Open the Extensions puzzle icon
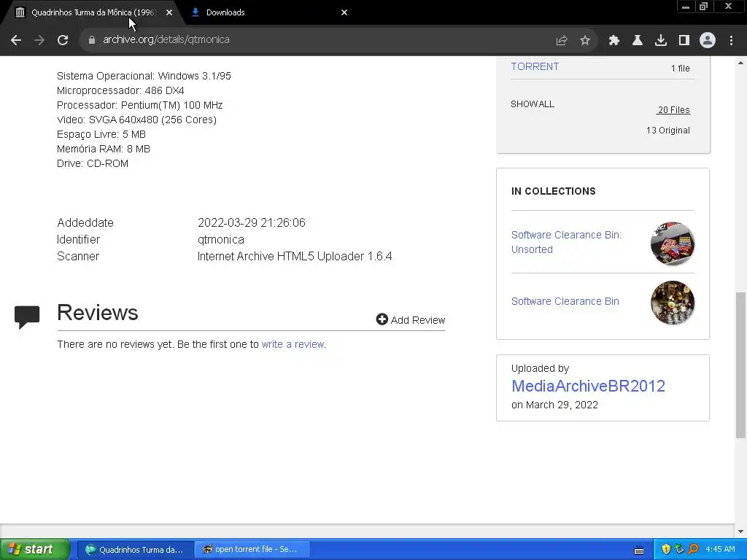The image size is (747, 560). pyautogui.click(x=614, y=41)
